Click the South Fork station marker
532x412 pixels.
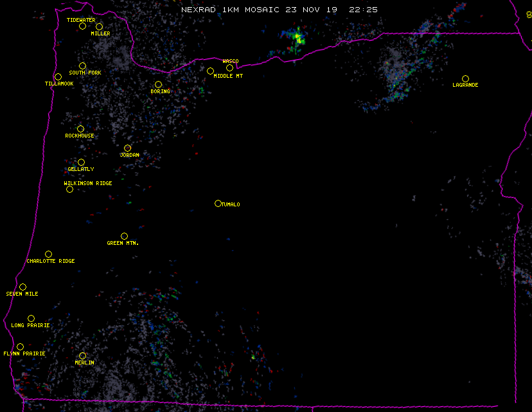tap(82, 66)
